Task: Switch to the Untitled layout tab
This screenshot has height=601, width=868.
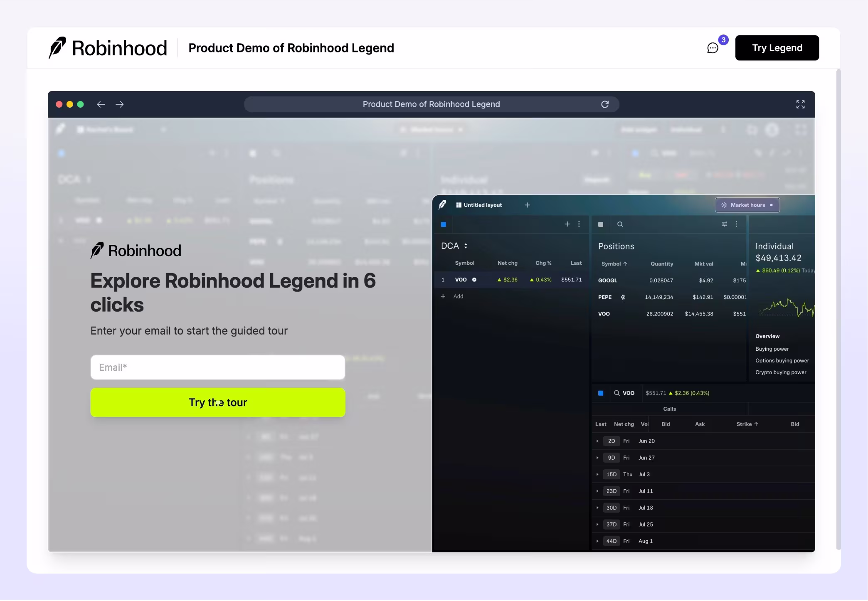Action: pos(482,205)
